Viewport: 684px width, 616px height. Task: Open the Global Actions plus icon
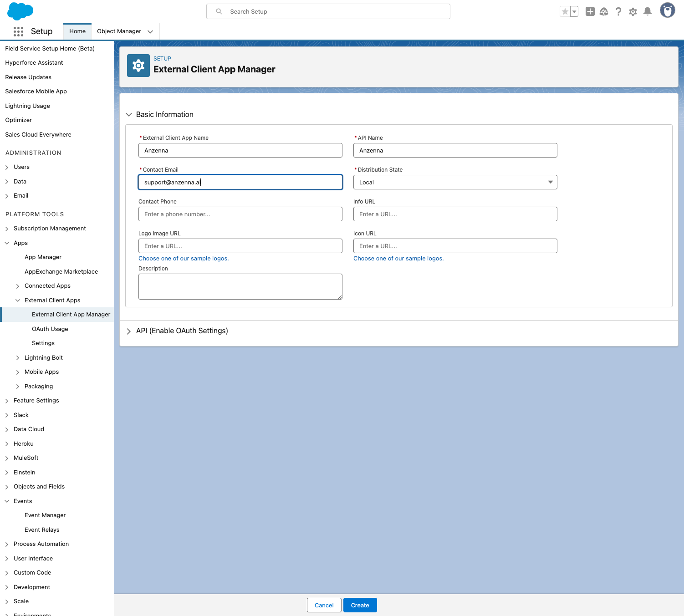point(590,12)
